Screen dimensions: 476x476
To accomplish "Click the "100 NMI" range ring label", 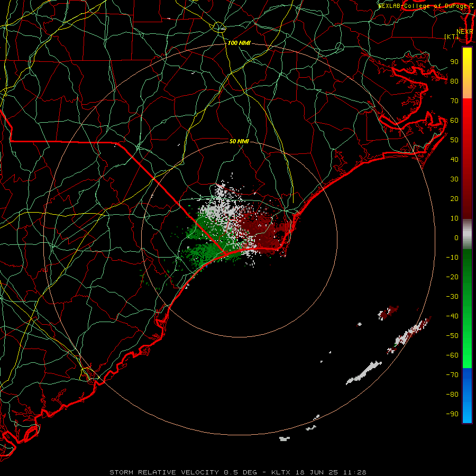I will pyautogui.click(x=239, y=43).
